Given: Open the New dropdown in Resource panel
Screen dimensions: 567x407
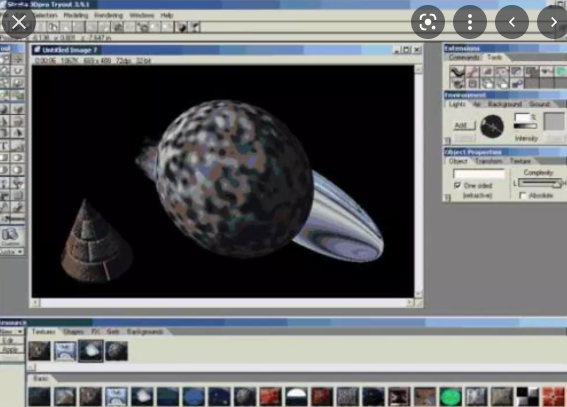Looking at the screenshot, I should [12, 331].
